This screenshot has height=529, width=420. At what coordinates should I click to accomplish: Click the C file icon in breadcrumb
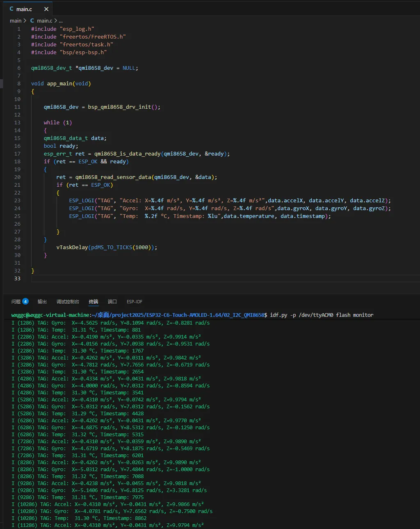pos(32,21)
